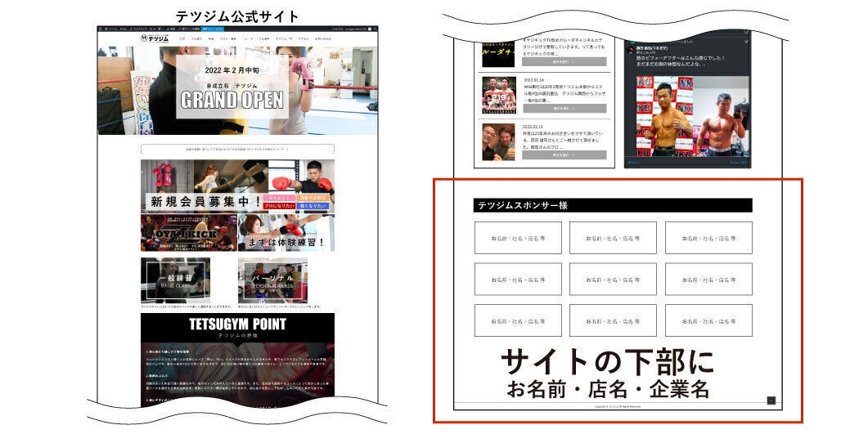Screen dimensions: 868x434
Task: Click the プロになりたい blue tag button
Action: click(x=281, y=206)
